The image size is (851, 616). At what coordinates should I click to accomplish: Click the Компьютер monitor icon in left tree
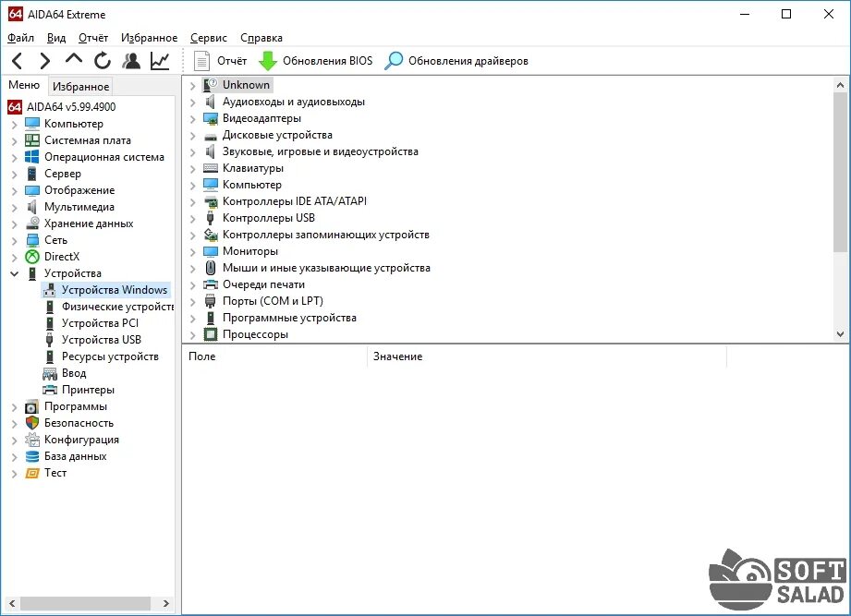point(32,124)
